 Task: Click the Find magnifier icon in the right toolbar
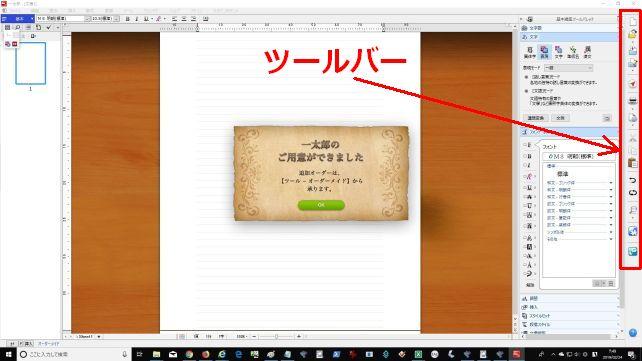[633, 210]
